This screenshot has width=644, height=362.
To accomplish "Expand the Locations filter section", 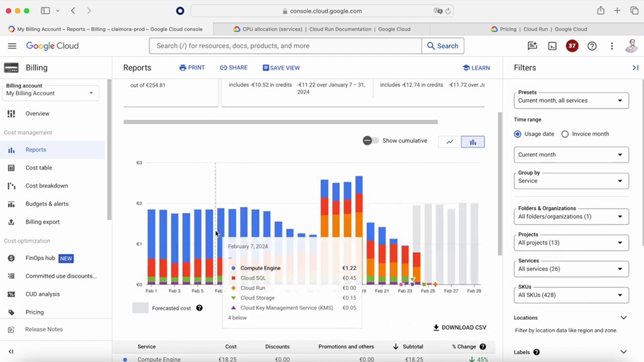I will [623, 318].
